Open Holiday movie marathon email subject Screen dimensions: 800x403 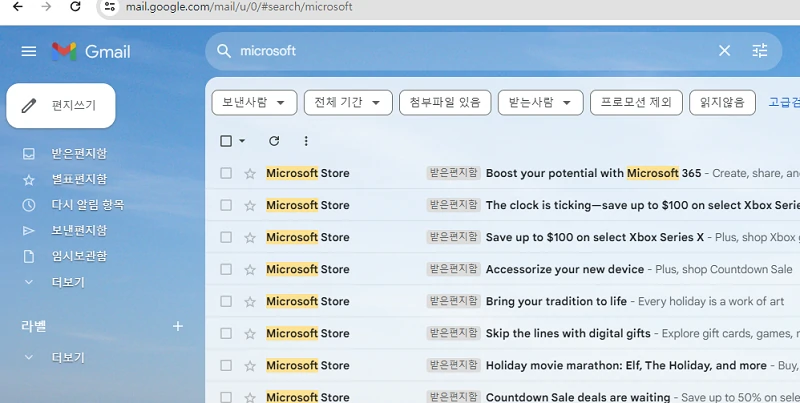coord(626,366)
